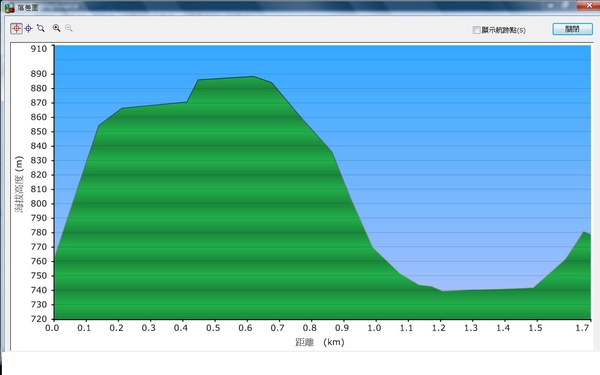
Task: Click the greyed-out zoom out magnifier
Action: pos(69,28)
